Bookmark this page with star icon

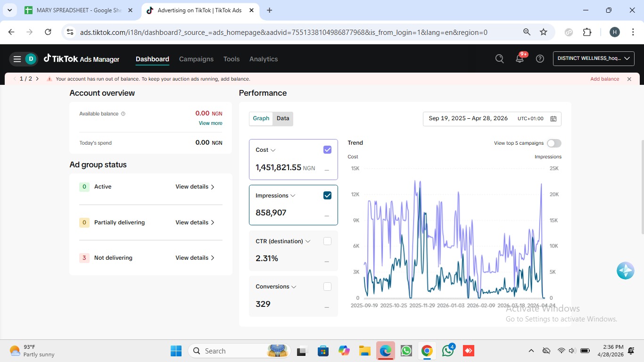click(x=544, y=32)
